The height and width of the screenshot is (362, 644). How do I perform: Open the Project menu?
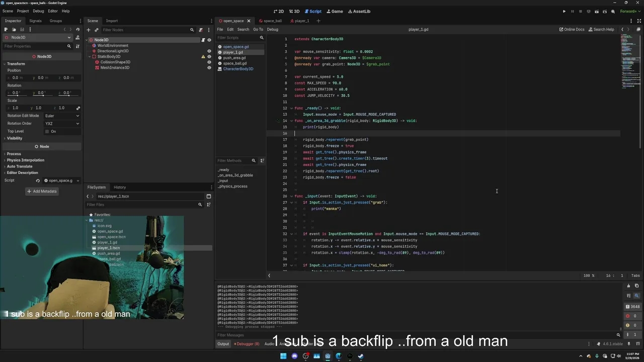[23, 11]
